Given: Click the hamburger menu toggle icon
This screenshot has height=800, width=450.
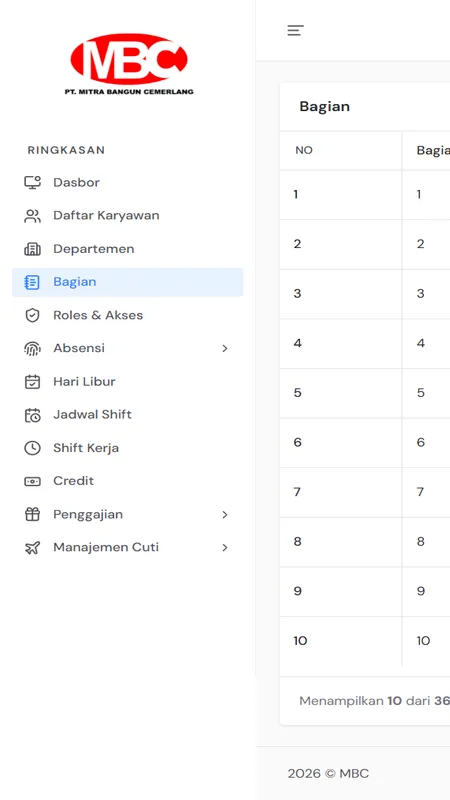Looking at the screenshot, I should [295, 31].
